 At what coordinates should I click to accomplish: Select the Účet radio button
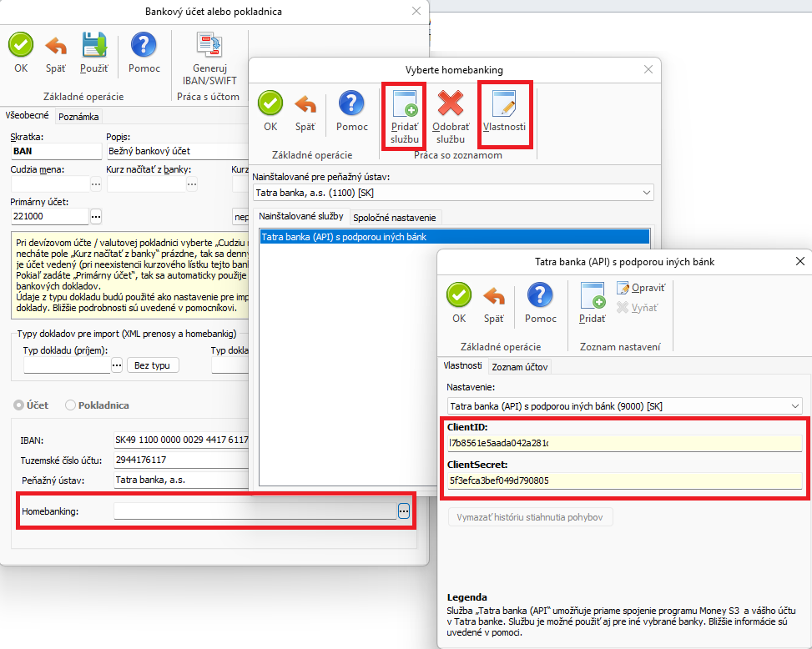click(19, 405)
